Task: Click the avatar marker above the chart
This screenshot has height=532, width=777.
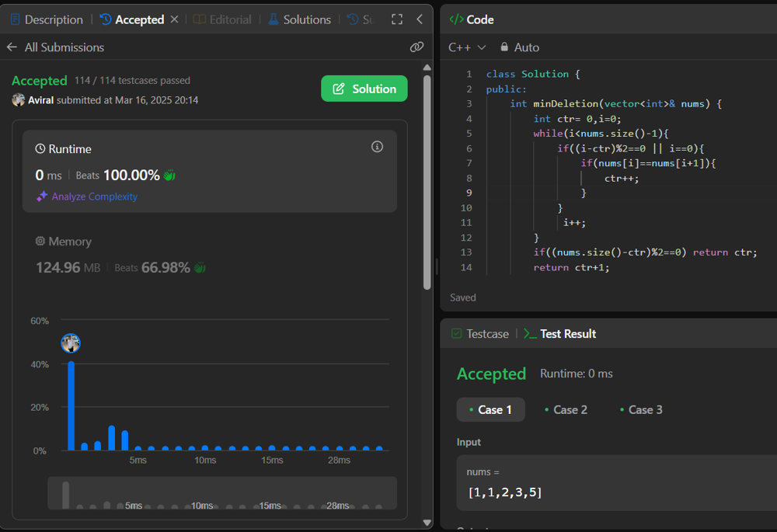Action: pos(71,342)
